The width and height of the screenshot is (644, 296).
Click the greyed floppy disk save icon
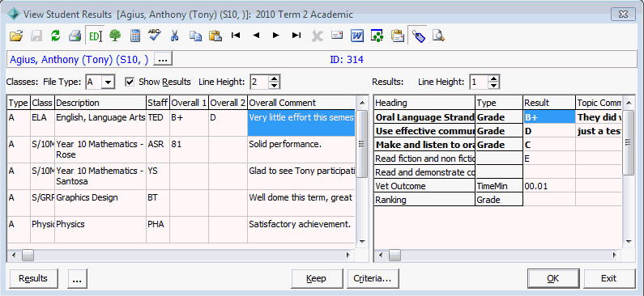click(36, 36)
